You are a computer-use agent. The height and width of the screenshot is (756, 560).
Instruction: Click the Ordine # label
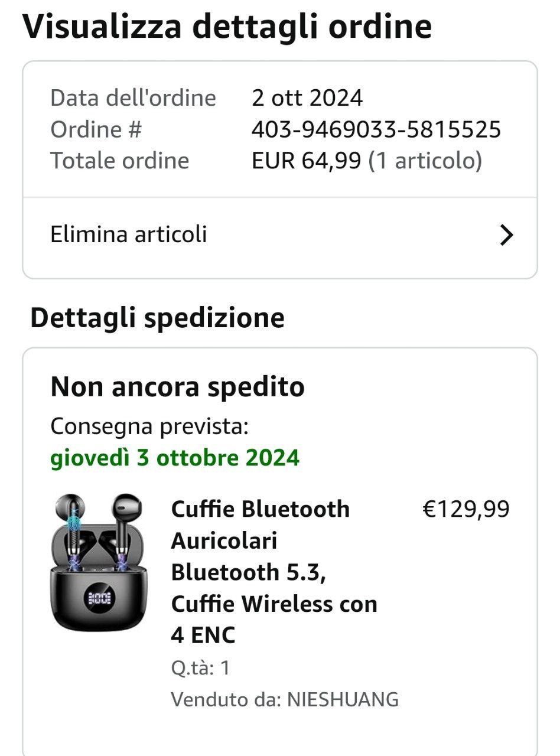(x=96, y=129)
